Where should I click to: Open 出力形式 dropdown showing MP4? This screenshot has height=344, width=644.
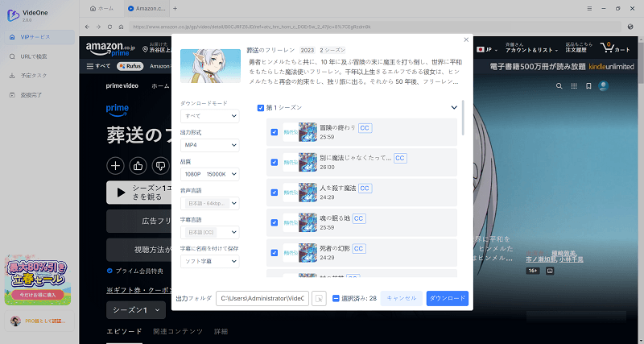(209, 145)
